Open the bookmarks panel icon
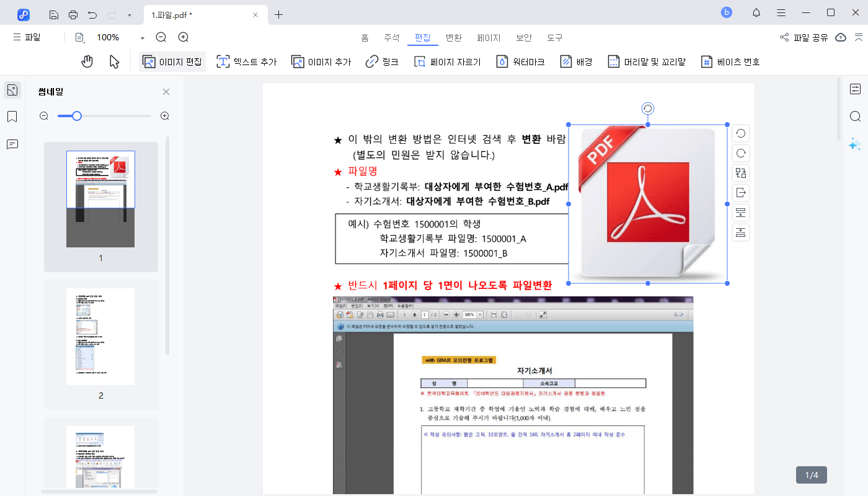 pyautogui.click(x=12, y=117)
